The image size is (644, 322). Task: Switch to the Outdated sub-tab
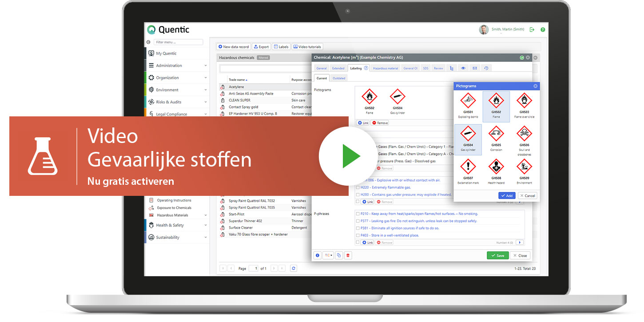[x=339, y=78]
